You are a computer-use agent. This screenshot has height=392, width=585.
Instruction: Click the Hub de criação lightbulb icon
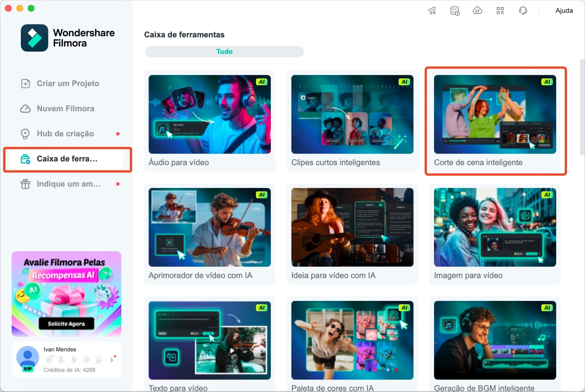click(25, 134)
